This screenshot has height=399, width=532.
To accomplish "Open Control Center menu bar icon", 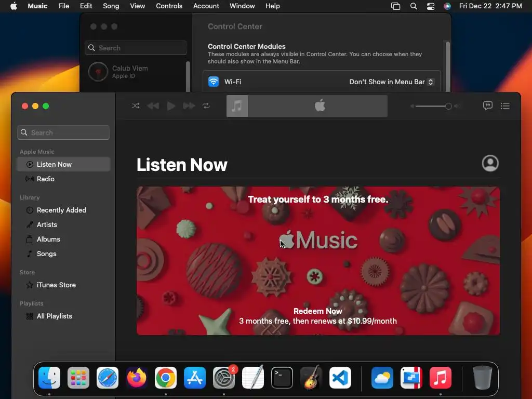I will pyautogui.click(x=431, y=6).
